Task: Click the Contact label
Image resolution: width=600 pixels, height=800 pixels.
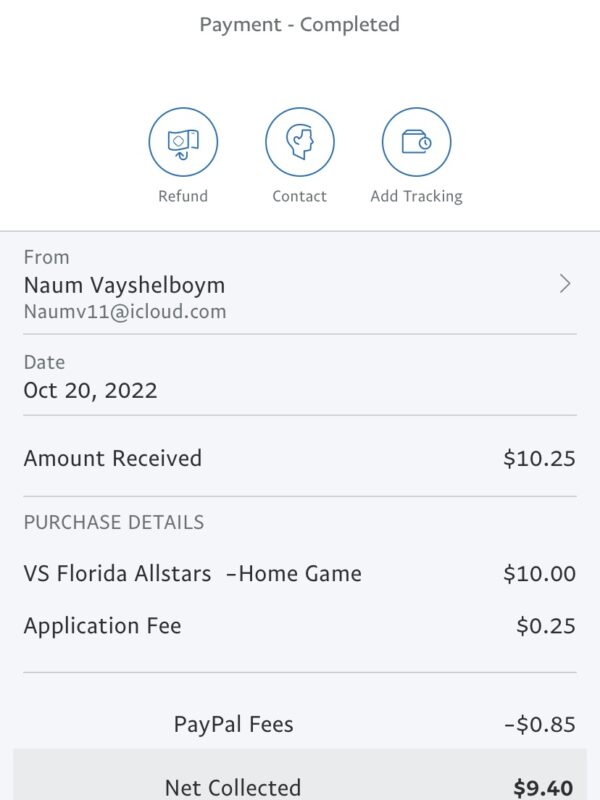Action: tap(299, 196)
